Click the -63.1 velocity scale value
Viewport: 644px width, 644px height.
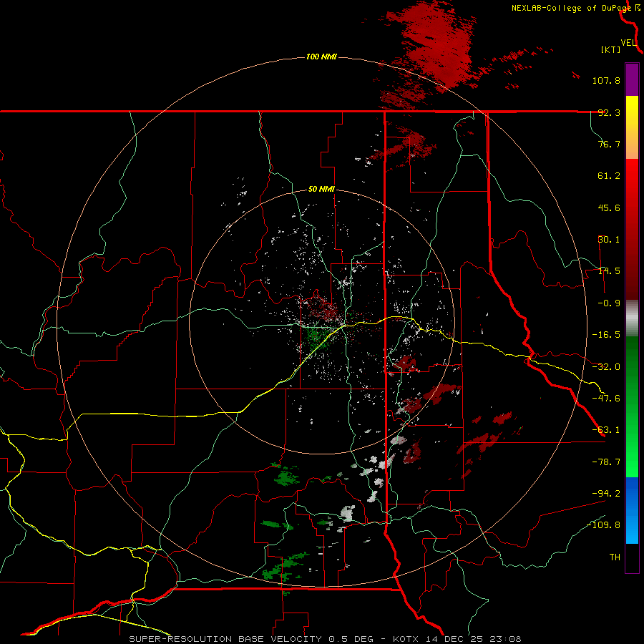[x=606, y=430]
